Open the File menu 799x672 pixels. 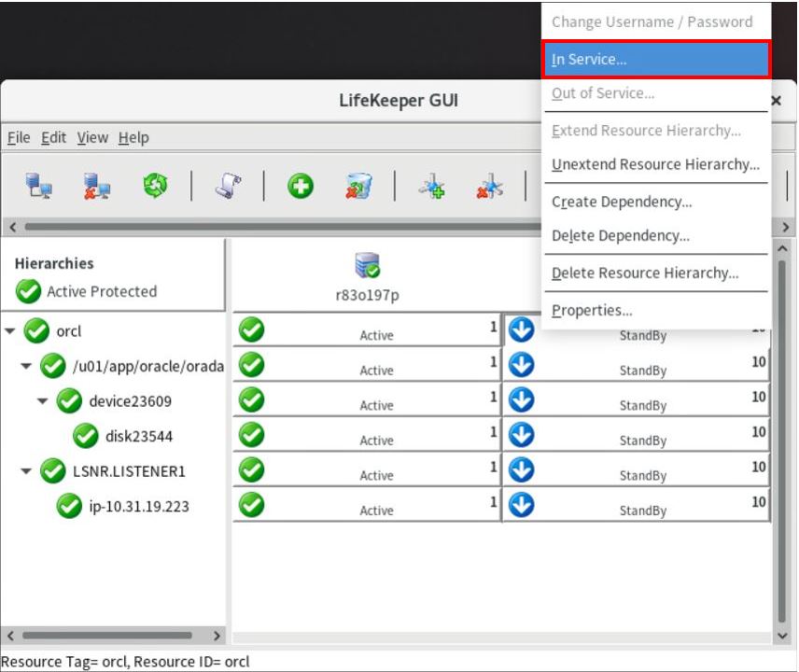(x=19, y=137)
